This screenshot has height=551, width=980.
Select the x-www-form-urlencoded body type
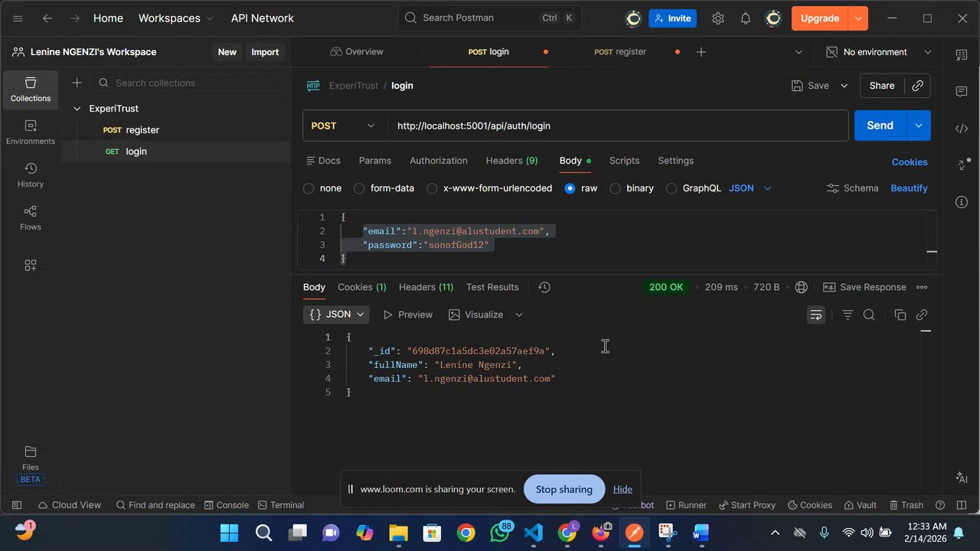(x=432, y=188)
